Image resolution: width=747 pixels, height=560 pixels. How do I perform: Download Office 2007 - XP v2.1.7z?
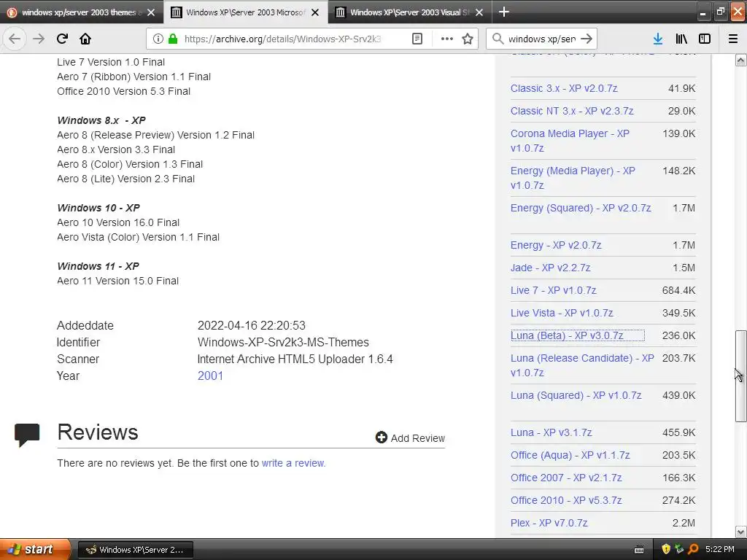[x=566, y=478]
